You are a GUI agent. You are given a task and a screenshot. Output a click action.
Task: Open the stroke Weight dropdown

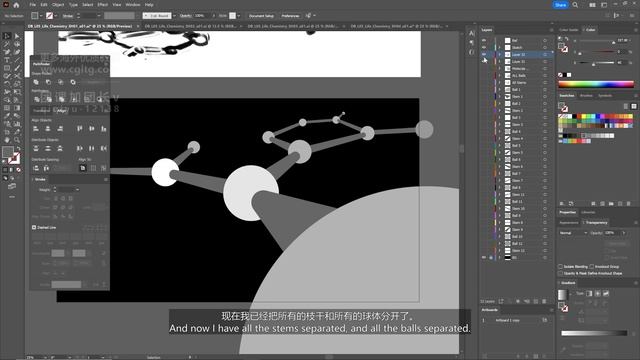(78, 189)
